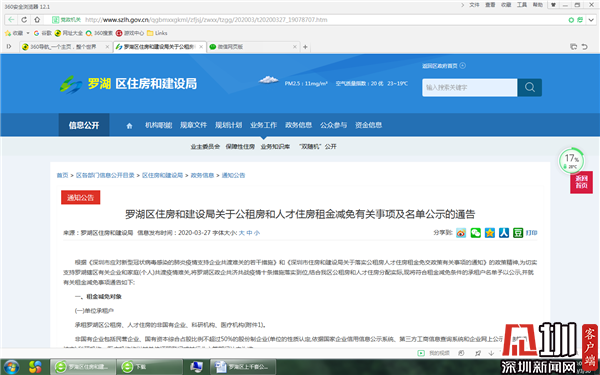Select large font size 大 link
Screen dimensions: 600x375
coord(241,233)
